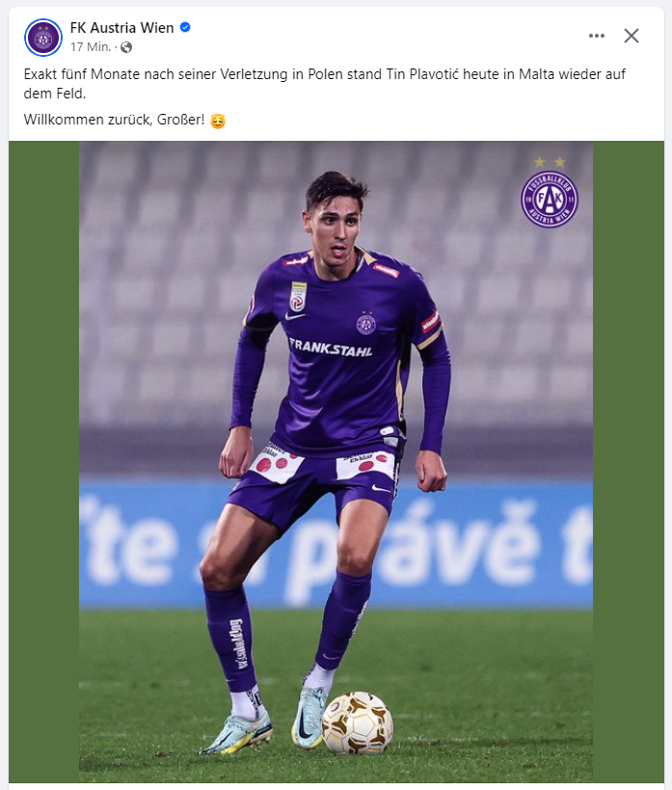672x790 pixels.
Task: Click the blue advertising banner behind the player
Action: (336, 542)
